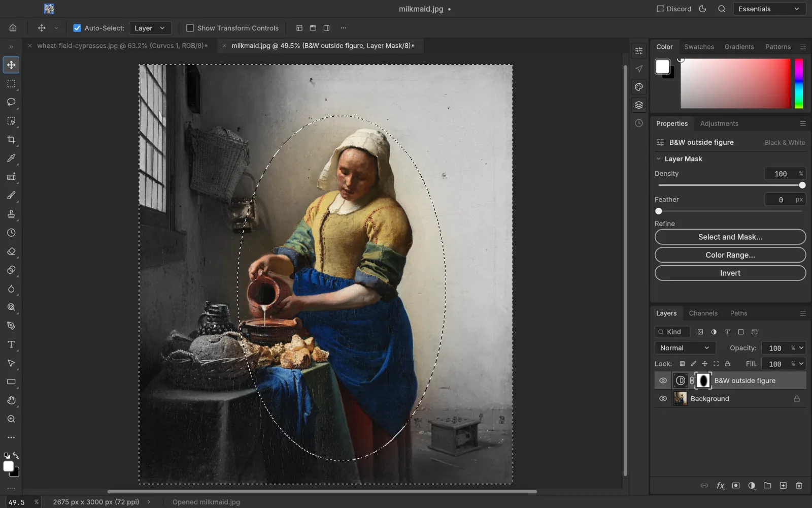Toggle Auto-Select checkbox
Image resolution: width=812 pixels, height=508 pixels.
pos(77,28)
